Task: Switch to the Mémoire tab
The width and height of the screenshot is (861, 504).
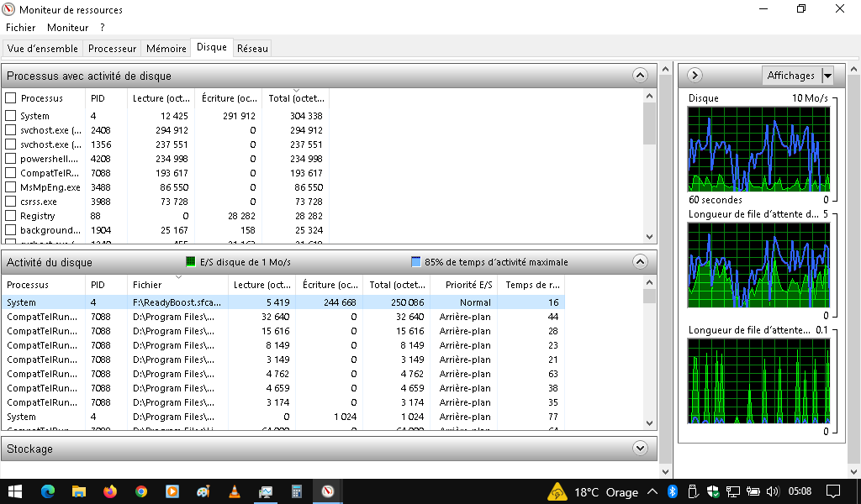Action: (x=166, y=48)
